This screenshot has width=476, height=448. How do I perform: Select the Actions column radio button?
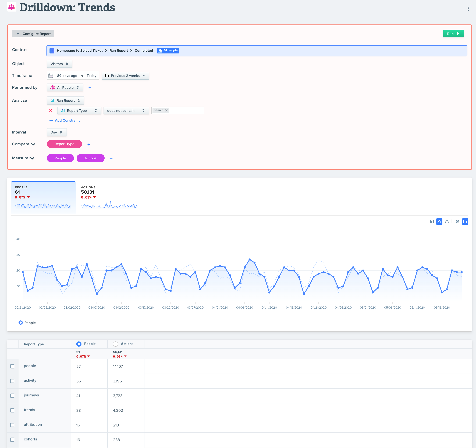coord(116,344)
